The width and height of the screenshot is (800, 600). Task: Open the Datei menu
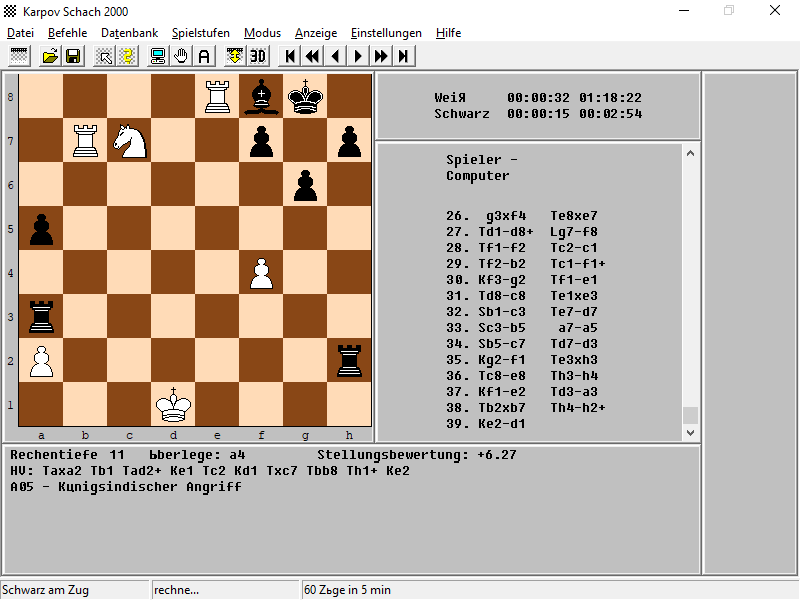20,33
